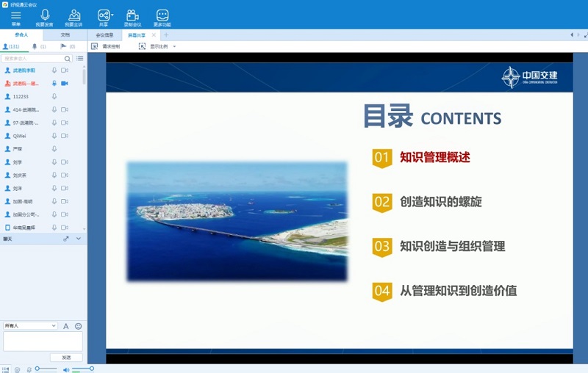
Task: Click the 我要发言 microphone icon
Action: (45, 16)
